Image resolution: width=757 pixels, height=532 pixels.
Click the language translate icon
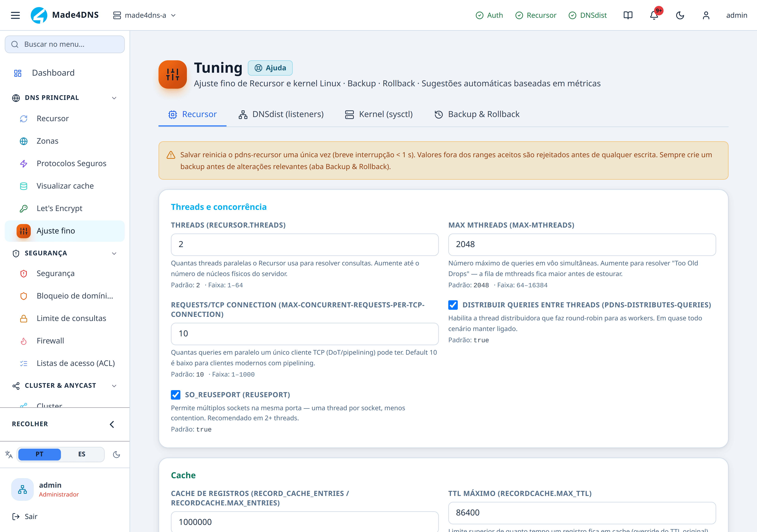(x=9, y=455)
